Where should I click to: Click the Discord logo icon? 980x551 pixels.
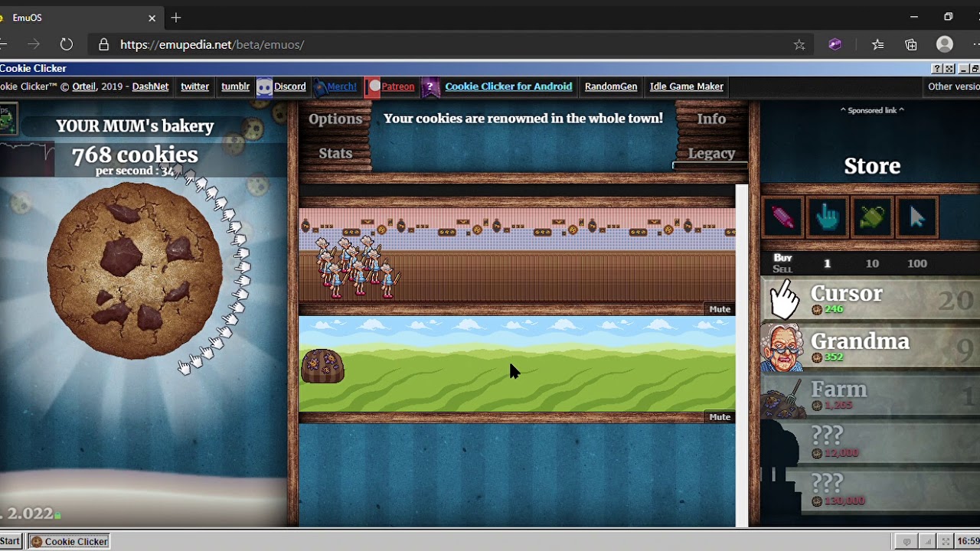point(264,86)
